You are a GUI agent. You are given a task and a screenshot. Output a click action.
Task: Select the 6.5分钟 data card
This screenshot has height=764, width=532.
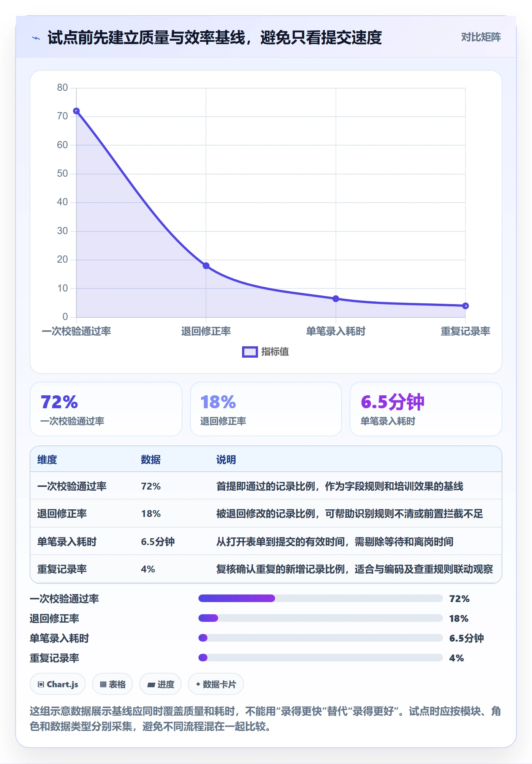426,409
